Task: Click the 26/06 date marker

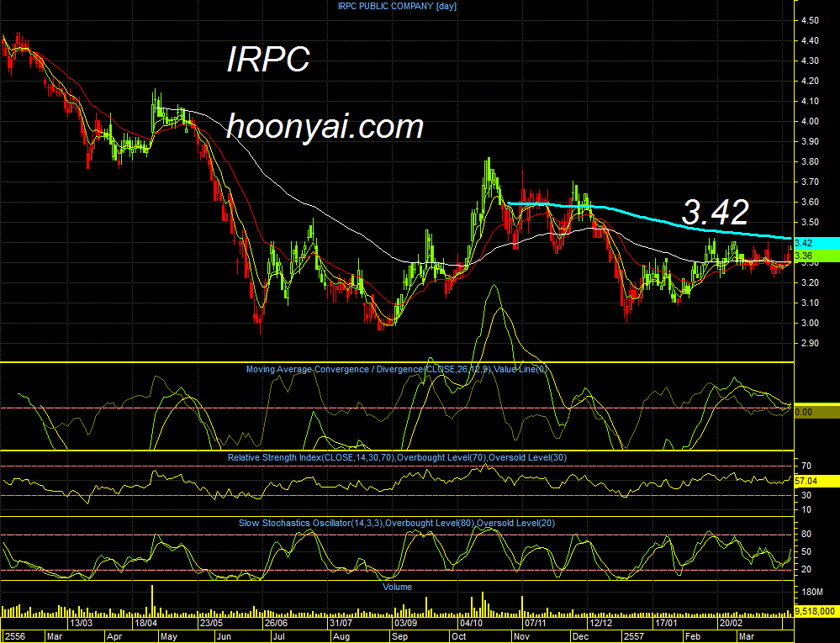Action: coord(277,623)
